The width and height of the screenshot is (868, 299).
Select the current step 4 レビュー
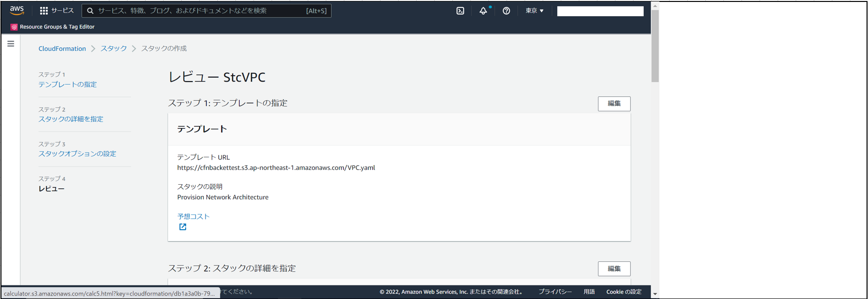point(51,189)
